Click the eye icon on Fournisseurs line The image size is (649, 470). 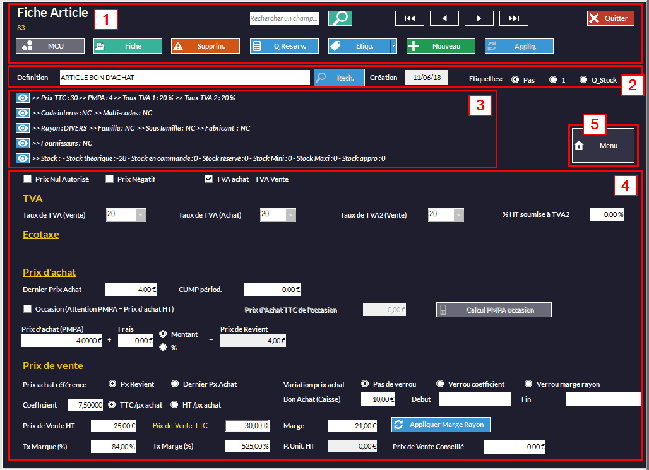coord(23,143)
